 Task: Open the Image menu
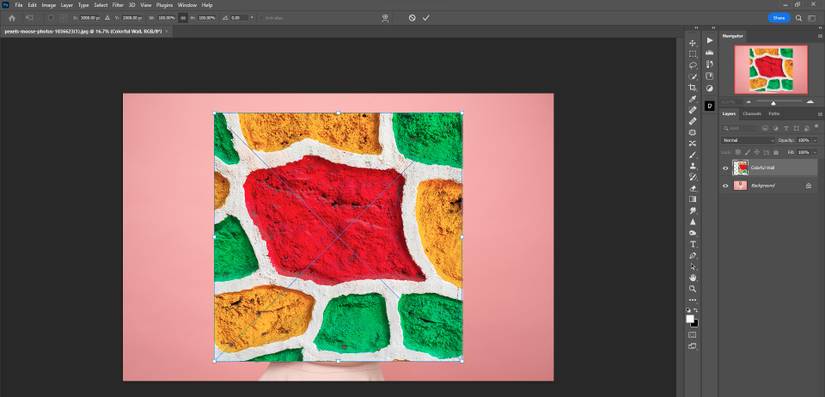pos(48,5)
